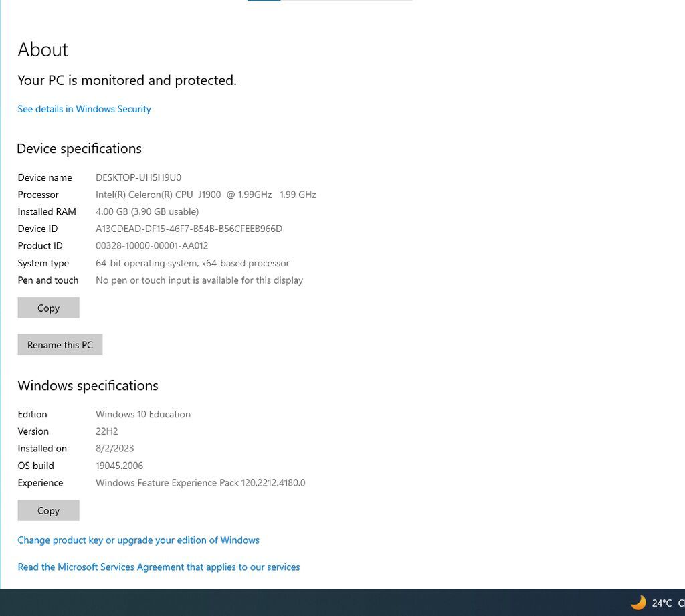
Task: Click the moon weather icon in taskbar
Action: click(638, 603)
